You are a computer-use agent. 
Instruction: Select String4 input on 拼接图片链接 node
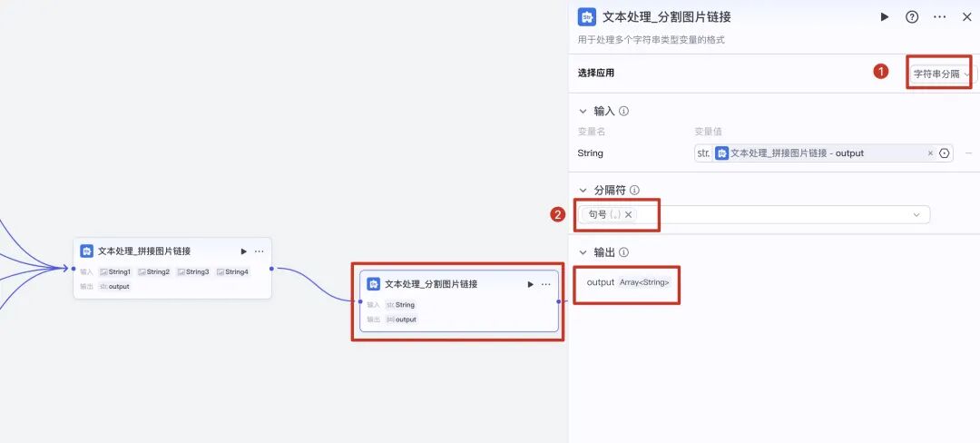(232, 271)
